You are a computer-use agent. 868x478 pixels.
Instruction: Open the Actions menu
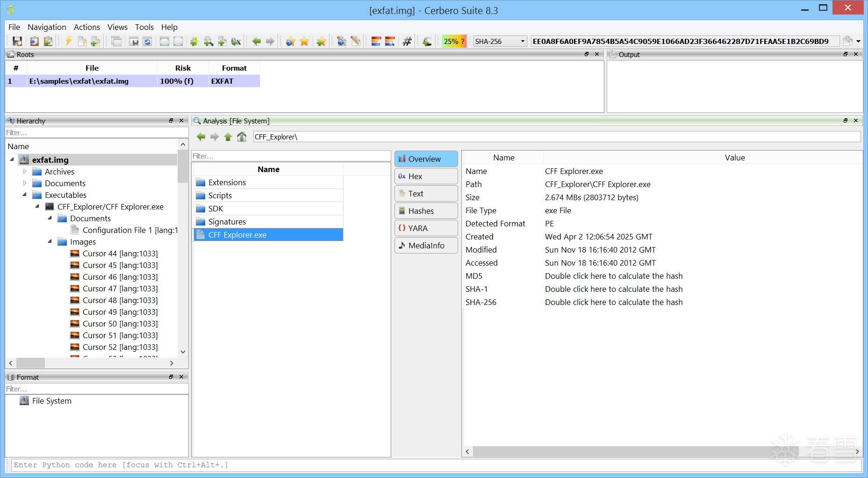coord(87,27)
